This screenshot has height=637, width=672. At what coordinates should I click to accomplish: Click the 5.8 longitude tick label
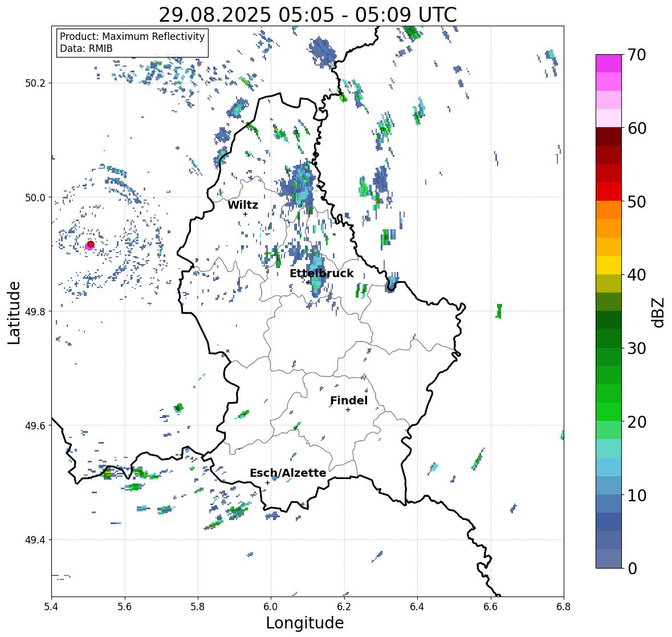pos(198,607)
